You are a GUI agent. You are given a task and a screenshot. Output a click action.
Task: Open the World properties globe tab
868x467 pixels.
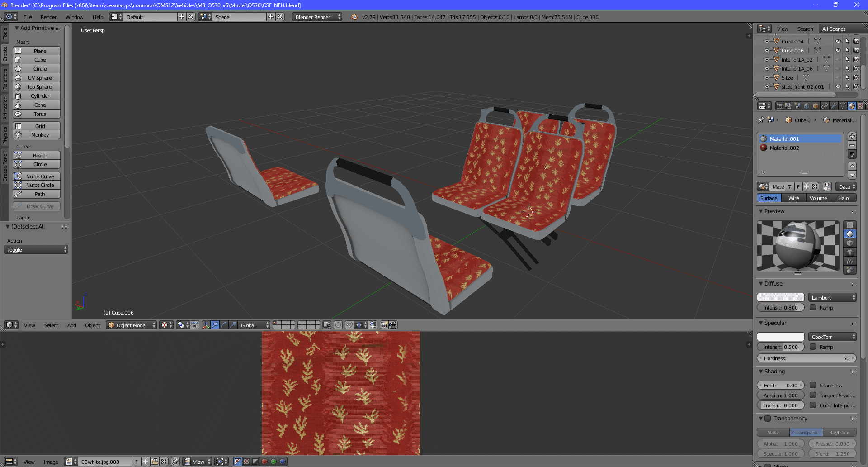click(807, 106)
